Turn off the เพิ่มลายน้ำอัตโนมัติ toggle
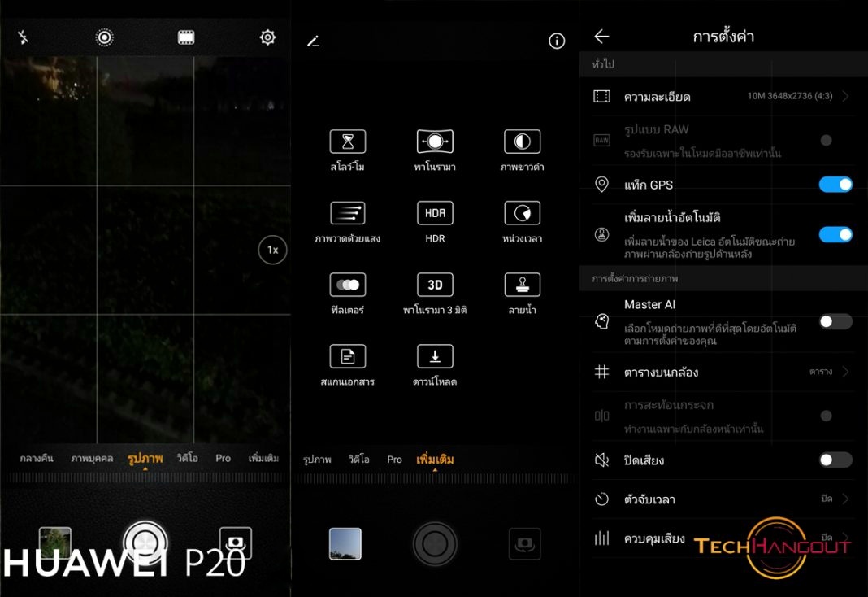Image resolution: width=868 pixels, height=597 pixels. pyautogui.click(x=835, y=234)
